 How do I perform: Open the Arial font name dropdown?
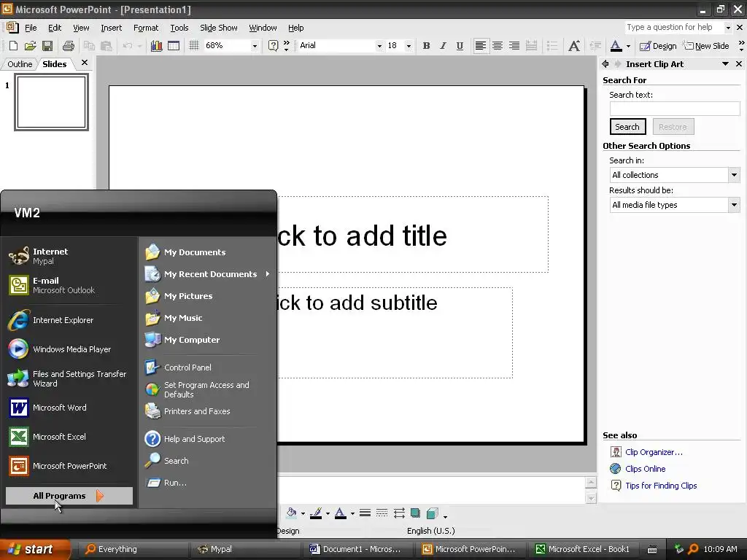379,46
